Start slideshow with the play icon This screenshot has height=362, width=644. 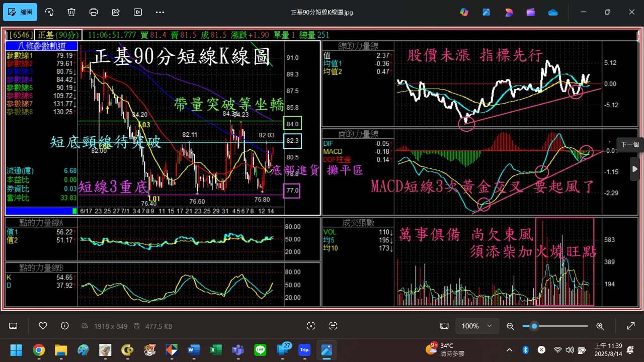pyautogui.click(x=138, y=12)
